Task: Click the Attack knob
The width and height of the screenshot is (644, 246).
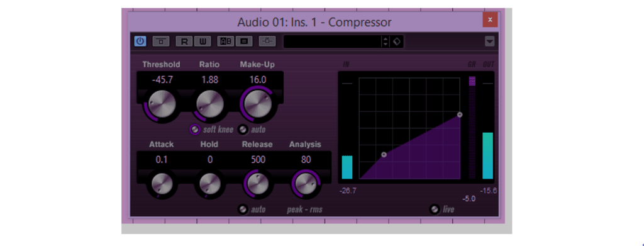Action: click(x=162, y=183)
